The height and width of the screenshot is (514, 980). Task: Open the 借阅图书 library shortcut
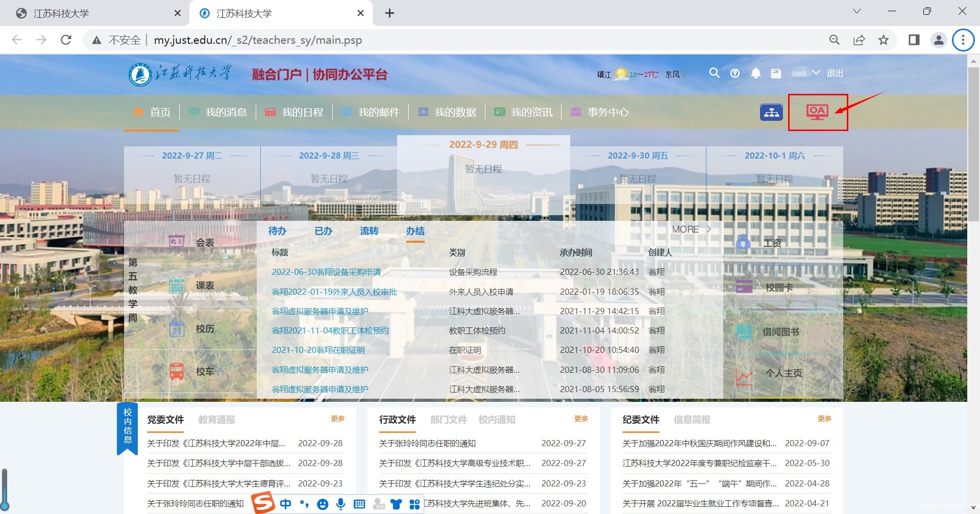744,332
